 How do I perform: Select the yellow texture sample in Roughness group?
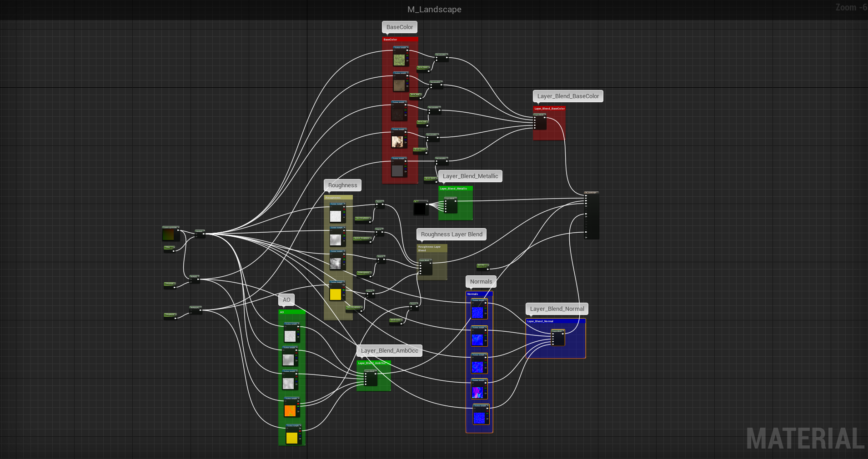click(336, 294)
